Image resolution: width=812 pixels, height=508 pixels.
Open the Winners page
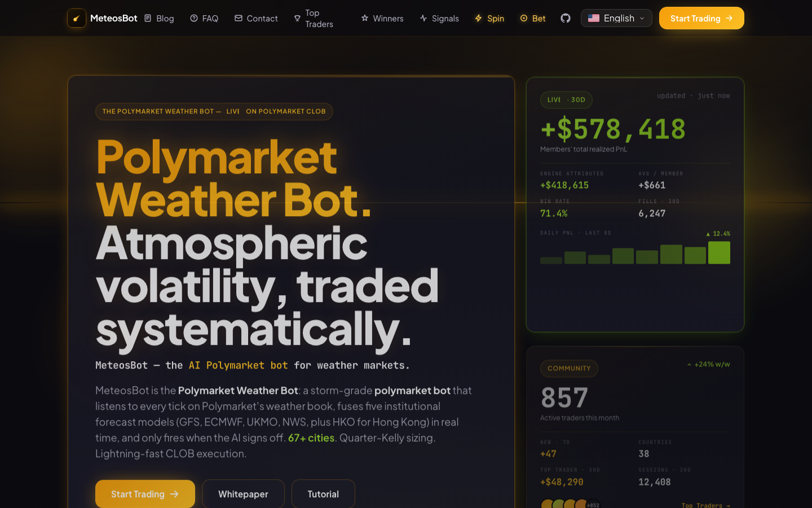pos(382,18)
